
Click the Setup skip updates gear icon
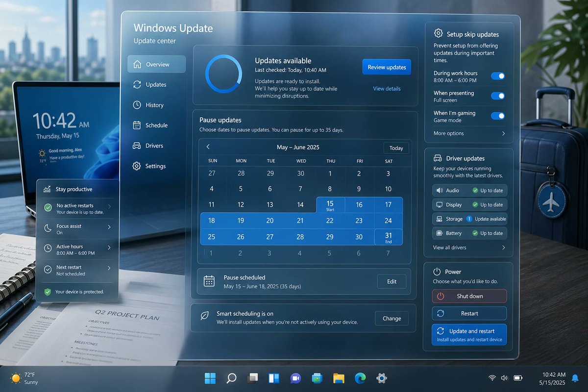(x=438, y=33)
